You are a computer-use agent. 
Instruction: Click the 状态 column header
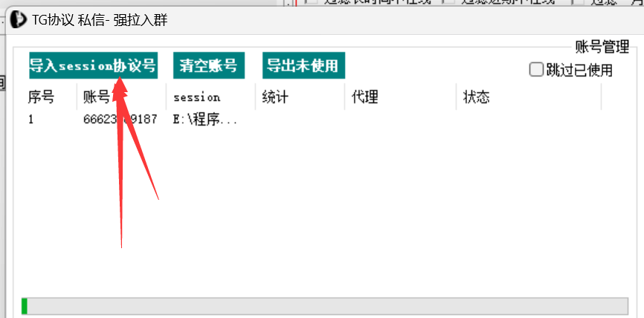(477, 97)
